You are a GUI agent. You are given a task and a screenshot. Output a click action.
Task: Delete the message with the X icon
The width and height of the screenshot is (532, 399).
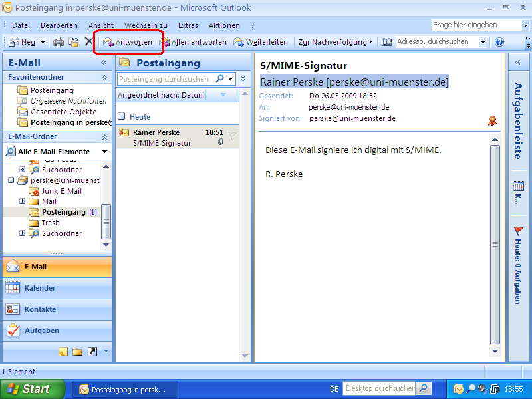88,42
